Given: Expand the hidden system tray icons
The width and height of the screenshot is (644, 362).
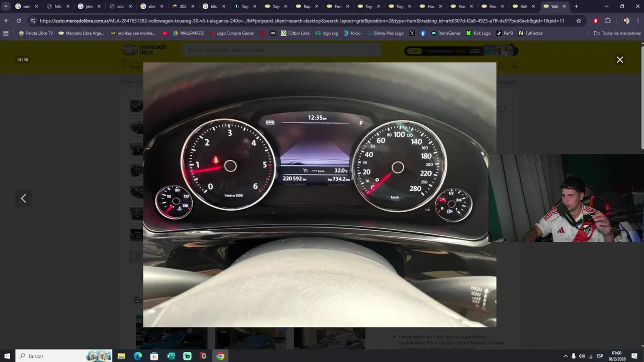Looking at the screenshot, I should tap(566, 356).
